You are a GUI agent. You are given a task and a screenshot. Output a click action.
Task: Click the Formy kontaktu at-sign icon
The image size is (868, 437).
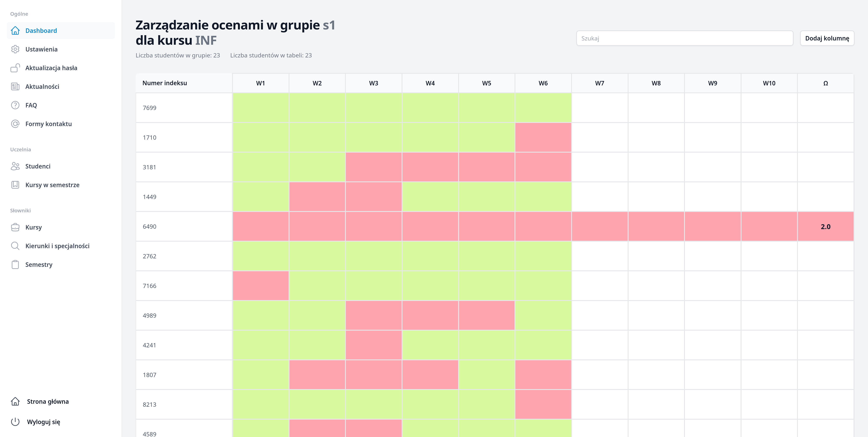coord(15,124)
